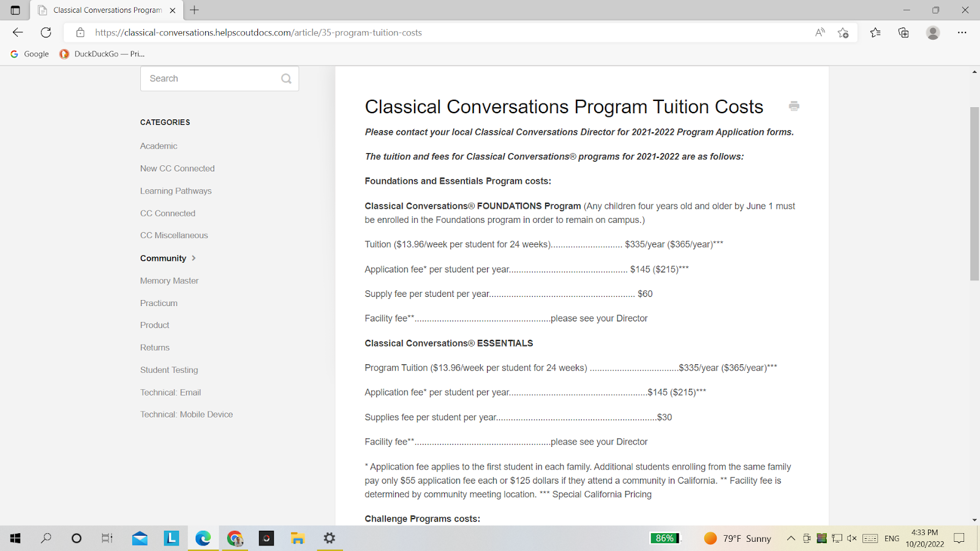
Task: Open the Student Testing category
Action: pos(169,370)
